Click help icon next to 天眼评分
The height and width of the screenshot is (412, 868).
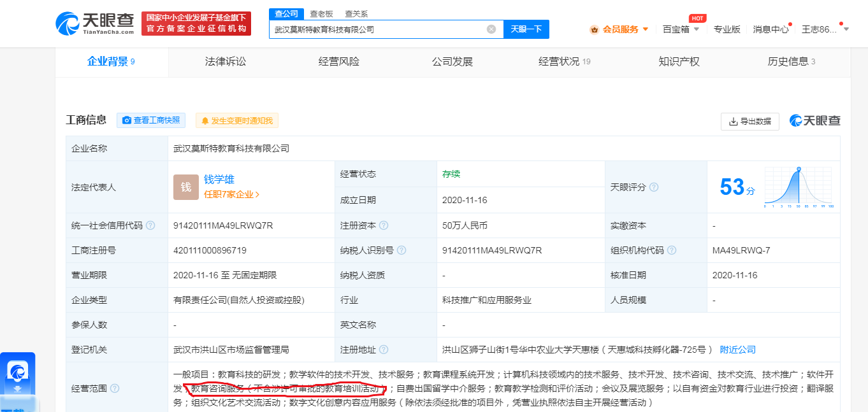[654, 187]
